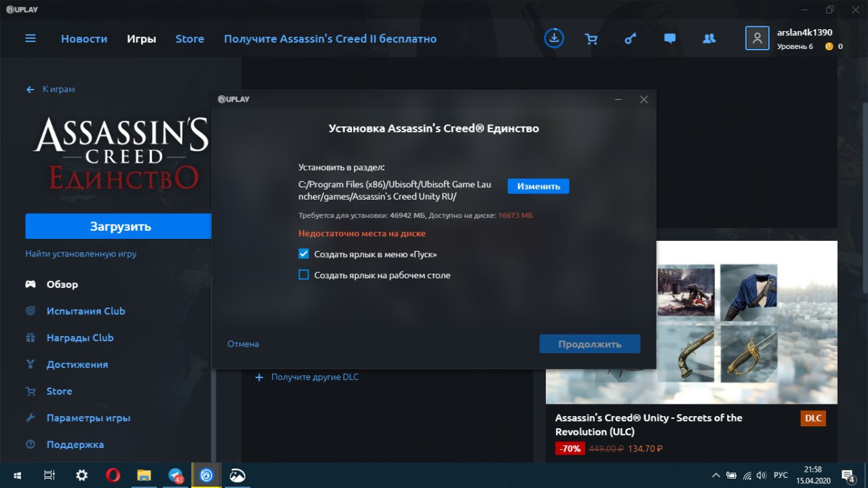Image resolution: width=868 pixels, height=488 pixels.
Task: Click the user profile avatar
Action: (757, 38)
